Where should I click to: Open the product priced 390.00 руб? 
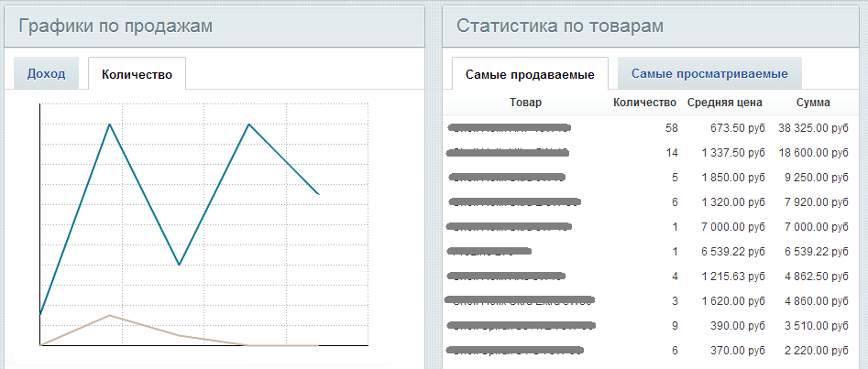coord(522,326)
